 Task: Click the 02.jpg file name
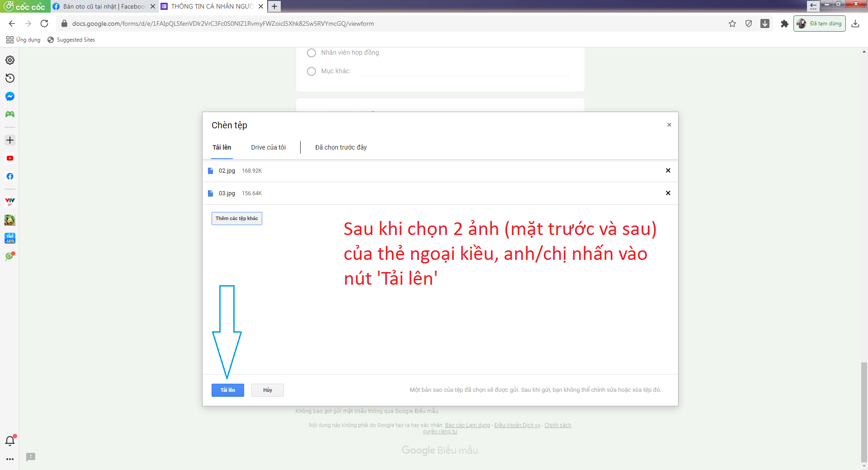pyautogui.click(x=227, y=171)
